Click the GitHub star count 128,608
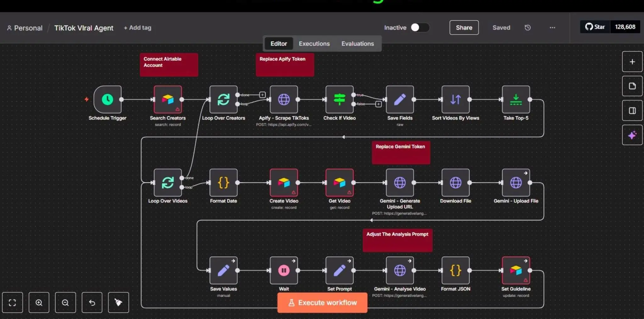644x319 pixels. click(625, 27)
